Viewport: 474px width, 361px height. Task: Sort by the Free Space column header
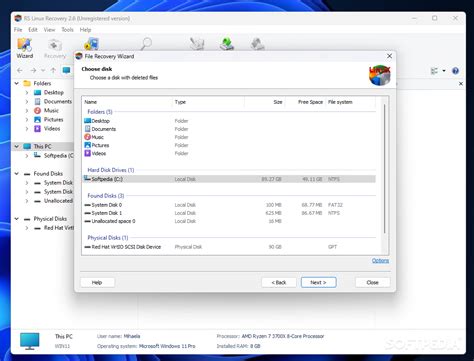pos(305,102)
